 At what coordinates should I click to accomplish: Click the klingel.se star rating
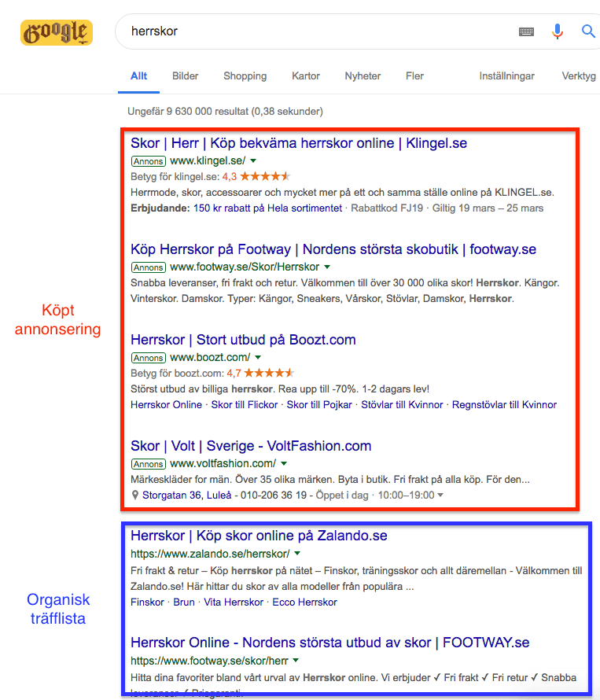(x=265, y=176)
